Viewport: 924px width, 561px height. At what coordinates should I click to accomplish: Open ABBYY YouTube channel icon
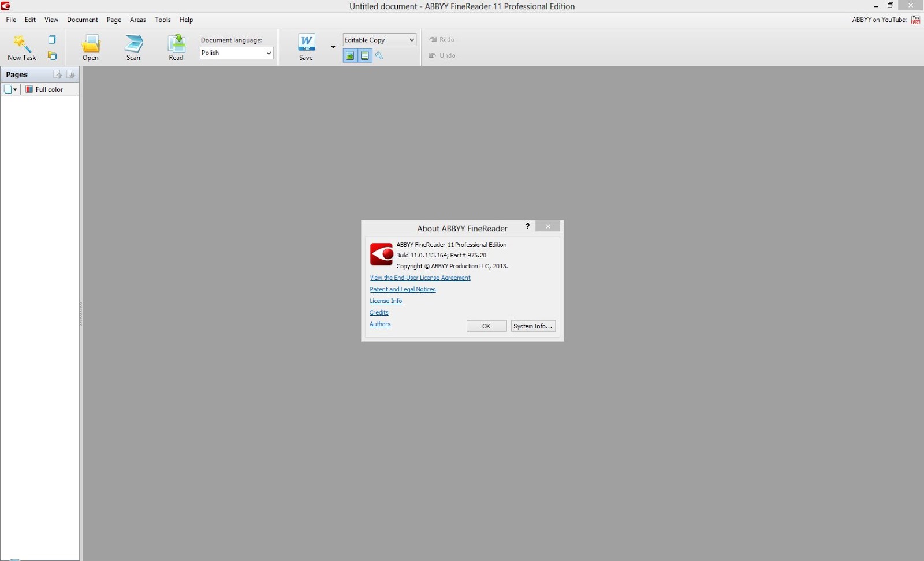click(916, 20)
